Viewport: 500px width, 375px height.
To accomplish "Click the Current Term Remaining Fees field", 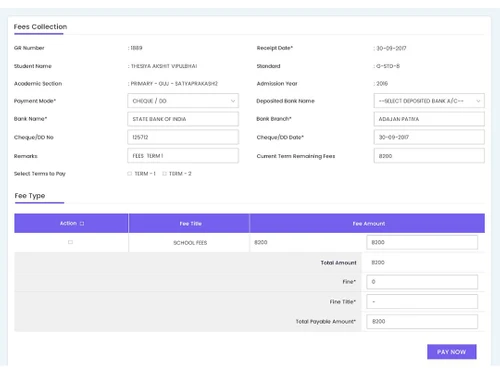I will tap(429, 156).
